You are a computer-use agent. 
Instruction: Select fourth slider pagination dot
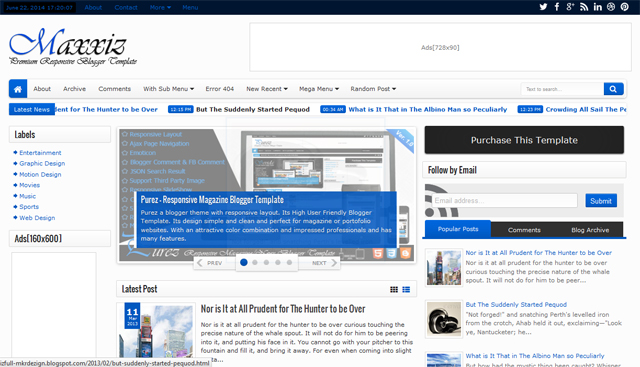(278, 262)
